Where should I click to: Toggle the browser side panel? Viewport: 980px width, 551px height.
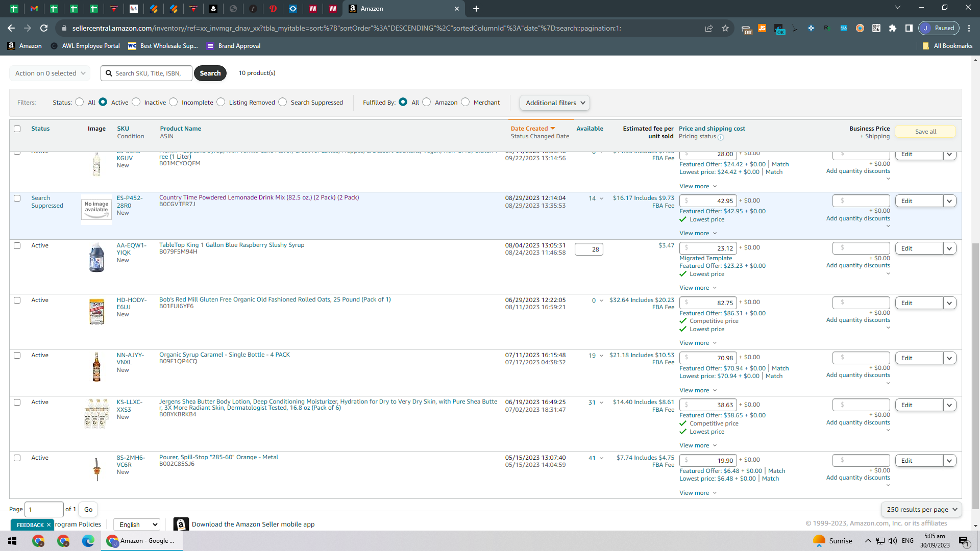point(909,28)
